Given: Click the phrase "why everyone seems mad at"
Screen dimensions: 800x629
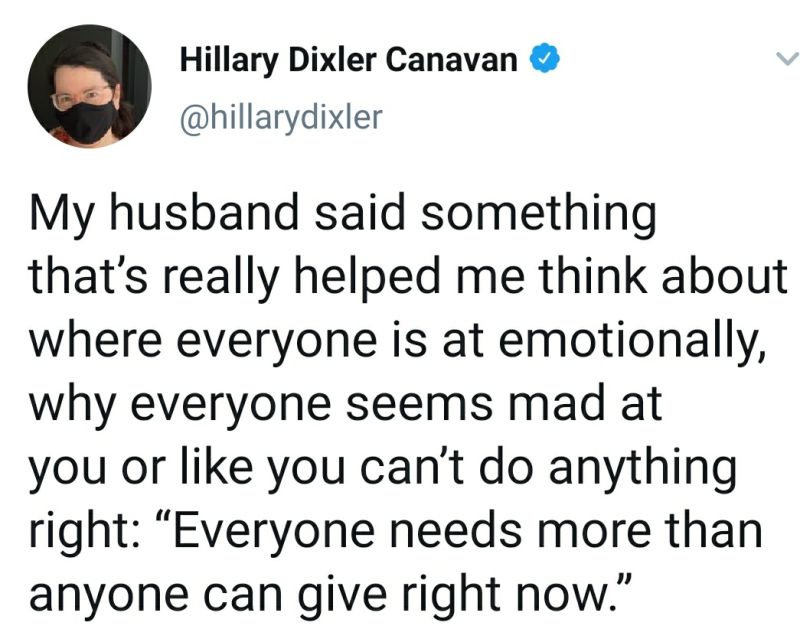Looking at the screenshot, I should pyautogui.click(x=345, y=404).
